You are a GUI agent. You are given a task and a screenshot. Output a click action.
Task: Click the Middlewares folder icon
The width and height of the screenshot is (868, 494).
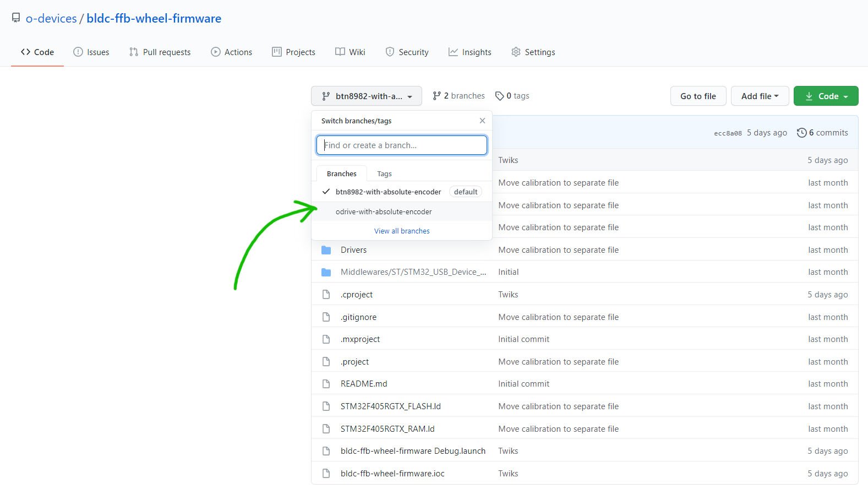326,272
